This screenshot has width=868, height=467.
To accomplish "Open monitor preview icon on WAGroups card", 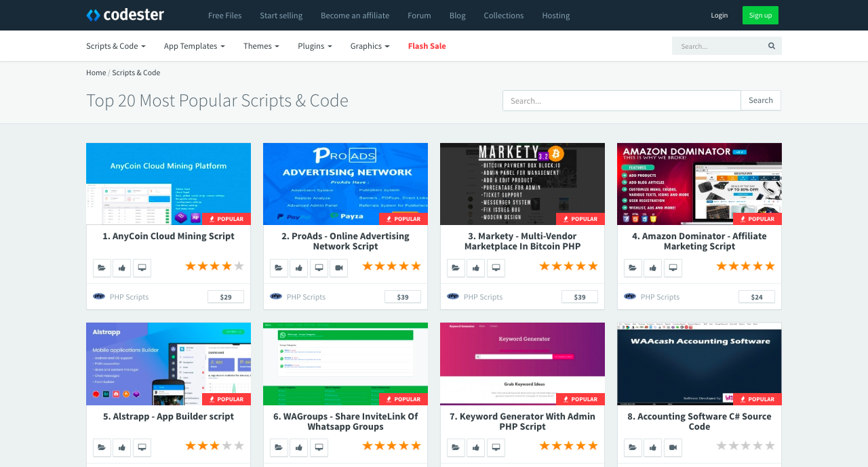I will pyautogui.click(x=319, y=447).
